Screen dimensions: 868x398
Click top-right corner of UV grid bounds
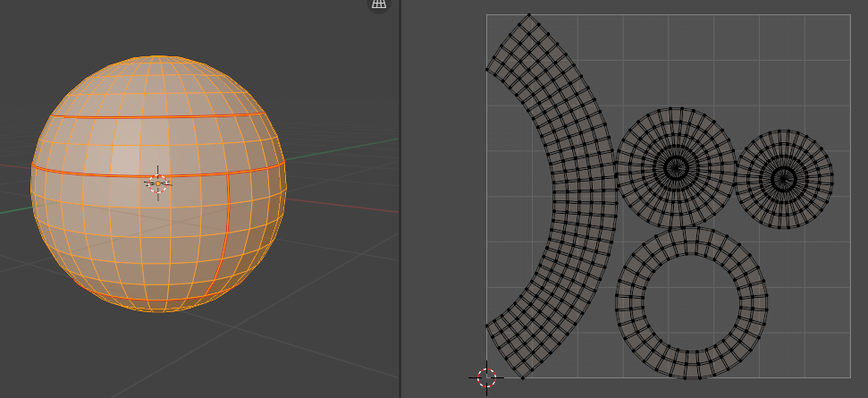click(x=849, y=14)
